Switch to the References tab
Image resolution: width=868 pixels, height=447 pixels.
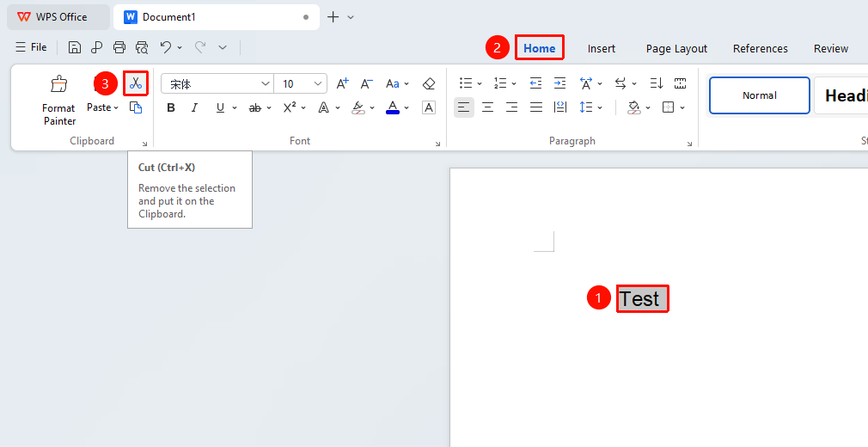760,49
